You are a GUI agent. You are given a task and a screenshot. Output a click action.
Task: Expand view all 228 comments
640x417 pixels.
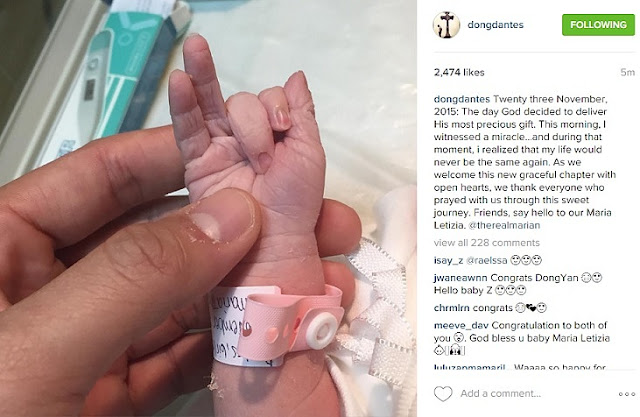pos(487,243)
